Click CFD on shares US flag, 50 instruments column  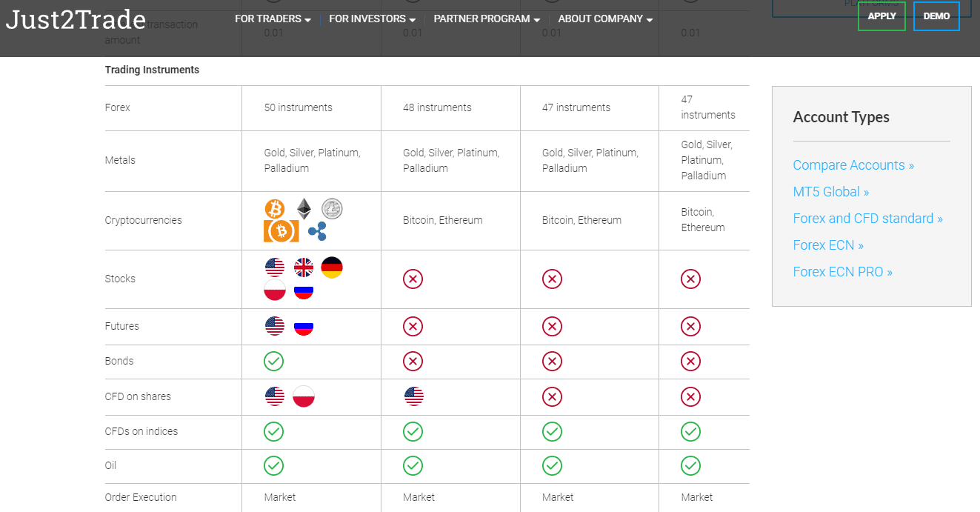tap(275, 396)
